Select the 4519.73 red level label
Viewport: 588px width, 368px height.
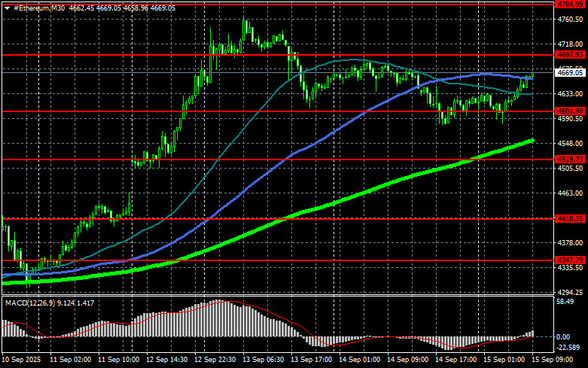[570, 160]
